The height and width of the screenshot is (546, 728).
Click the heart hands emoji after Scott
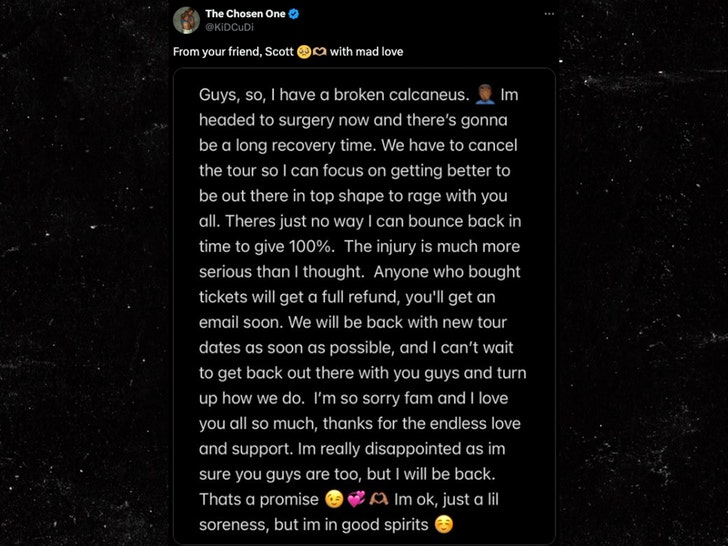pos(322,51)
